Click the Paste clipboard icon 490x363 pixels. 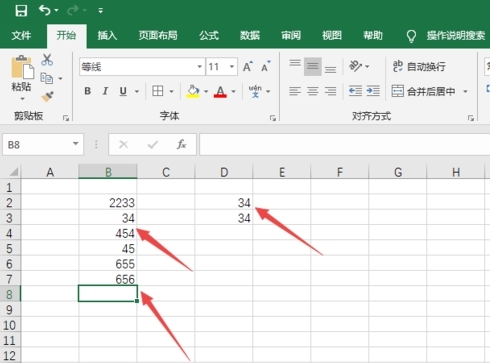22,68
